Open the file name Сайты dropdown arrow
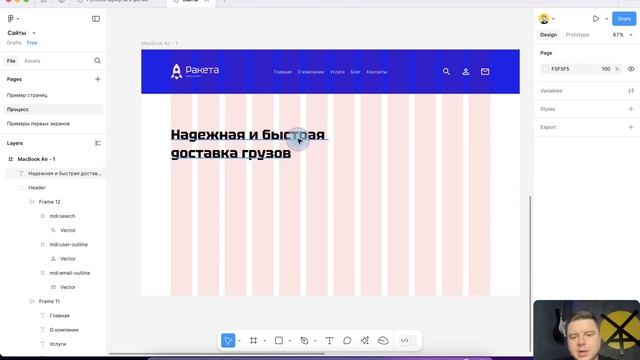This screenshot has height=360, width=640. (x=34, y=33)
